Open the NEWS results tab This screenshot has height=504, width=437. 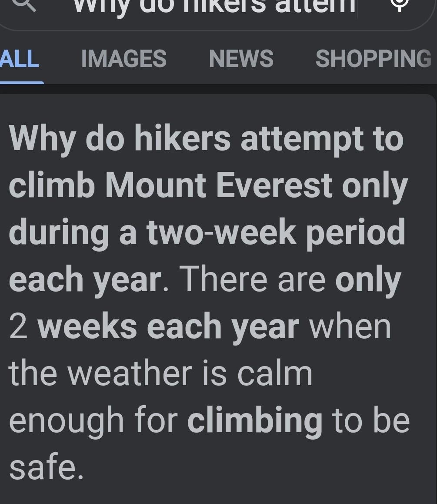click(x=241, y=59)
